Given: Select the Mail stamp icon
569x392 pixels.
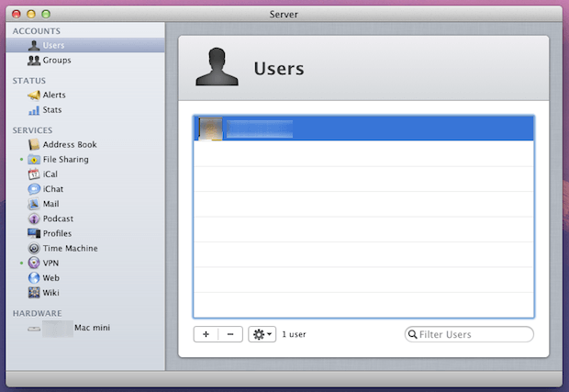Looking at the screenshot, I should click(x=34, y=204).
